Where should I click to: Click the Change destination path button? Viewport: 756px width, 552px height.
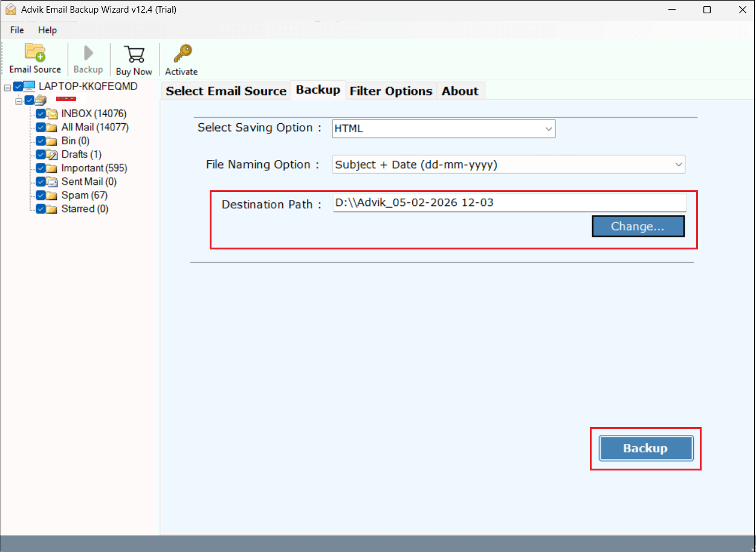click(x=638, y=226)
